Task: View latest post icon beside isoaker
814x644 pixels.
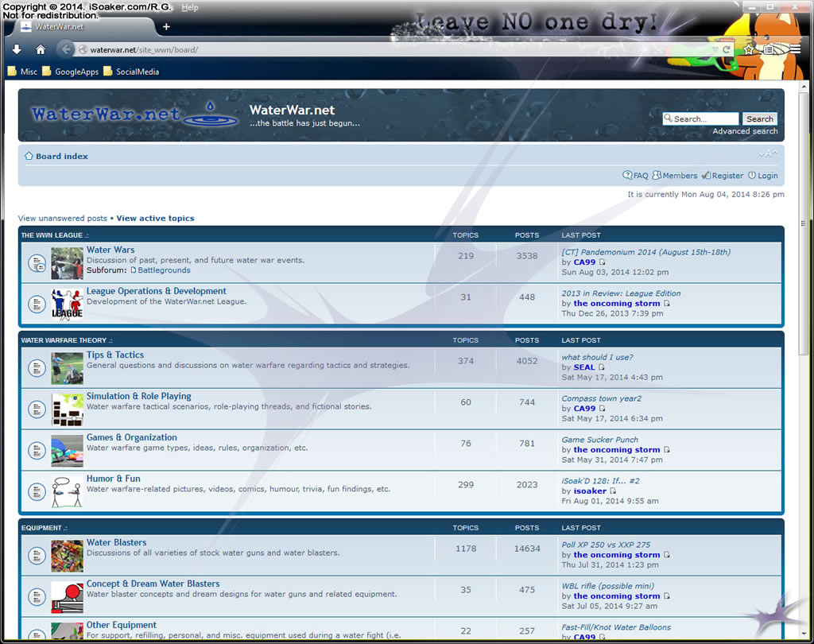Action: [613, 491]
